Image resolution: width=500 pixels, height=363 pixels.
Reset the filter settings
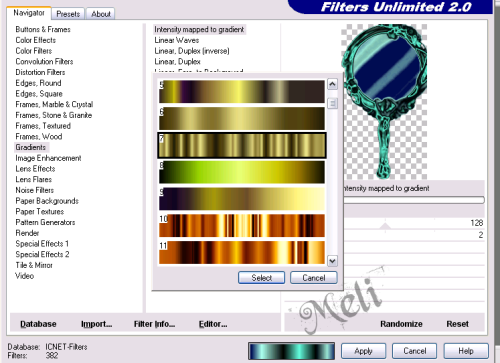(457, 324)
